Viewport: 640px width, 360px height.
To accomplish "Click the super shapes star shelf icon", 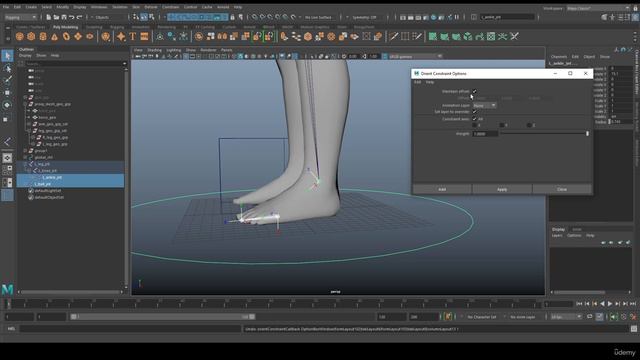I will [x=121, y=37].
